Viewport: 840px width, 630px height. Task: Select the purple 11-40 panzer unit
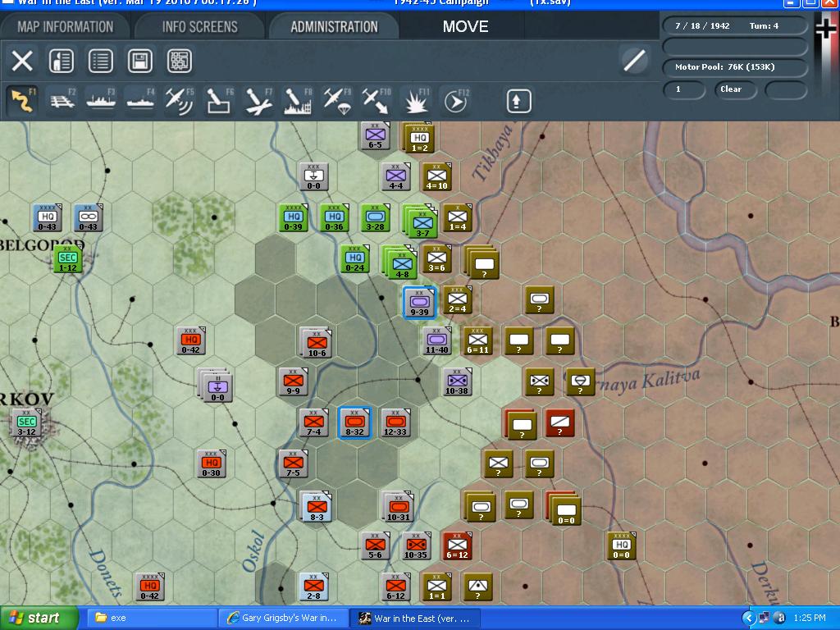(x=436, y=340)
